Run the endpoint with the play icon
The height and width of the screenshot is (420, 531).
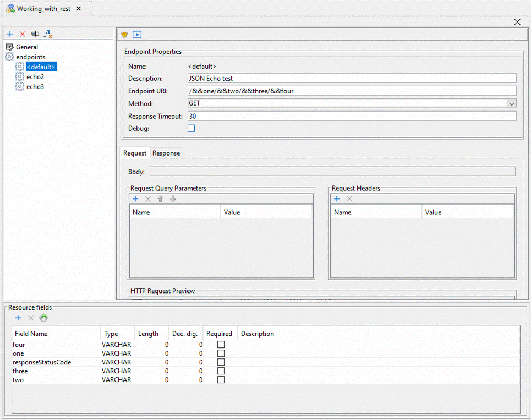click(x=137, y=35)
